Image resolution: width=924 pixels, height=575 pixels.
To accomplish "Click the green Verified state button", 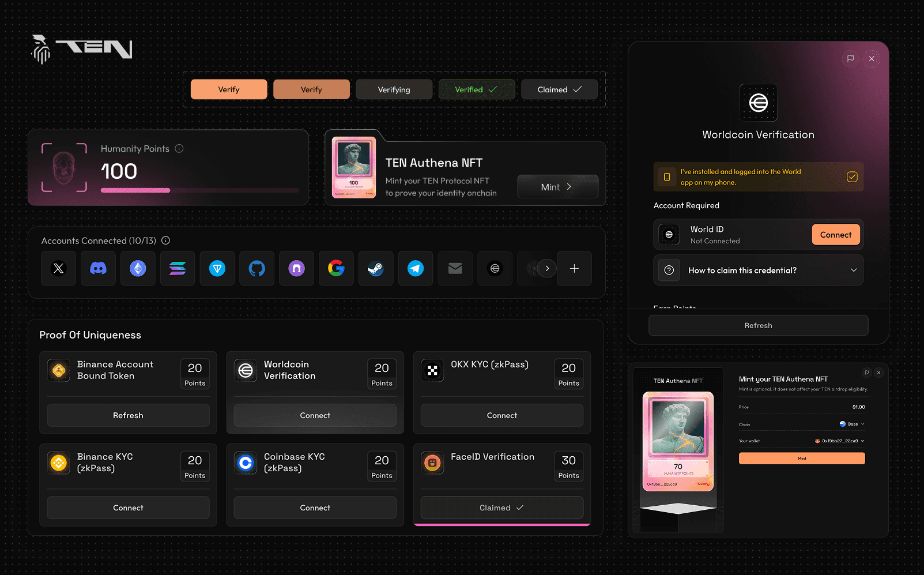I will coord(477,89).
